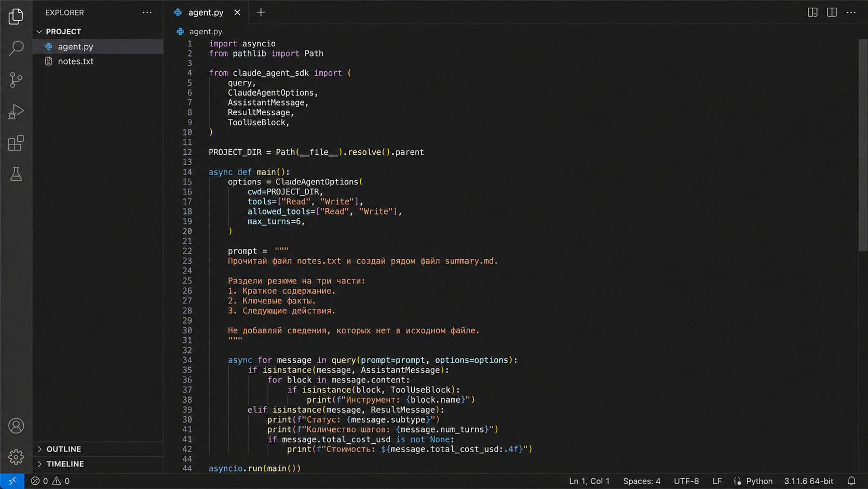Click the remote window indicator
The height and width of the screenshot is (489, 868).
click(x=12, y=481)
